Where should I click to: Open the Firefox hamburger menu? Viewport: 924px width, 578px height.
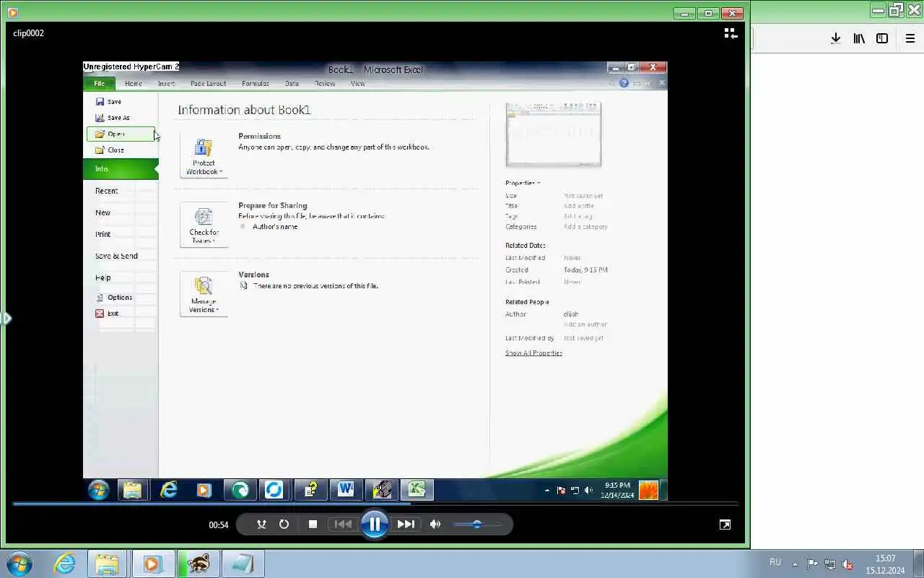[x=910, y=38]
